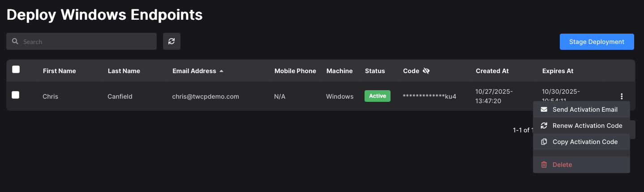
Task: Select the checkbox for Chris Canfield
Action: click(16, 95)
